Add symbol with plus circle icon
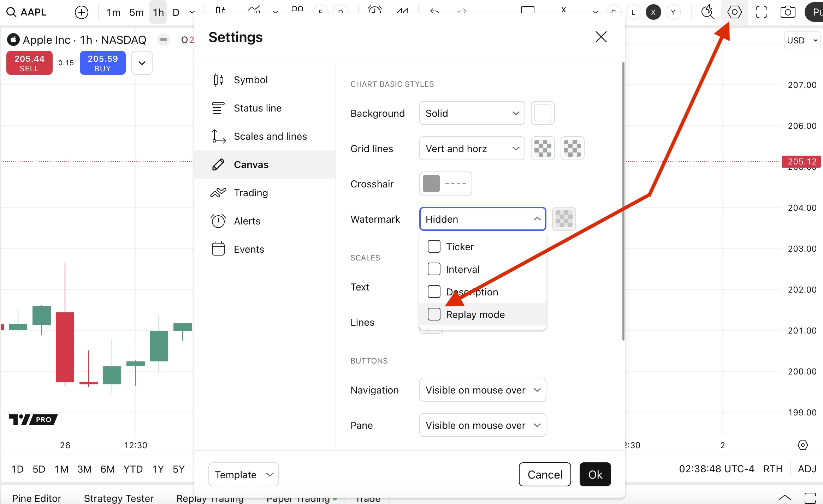The height and width of the screenshot is (504, 823). tap(82, 12)
